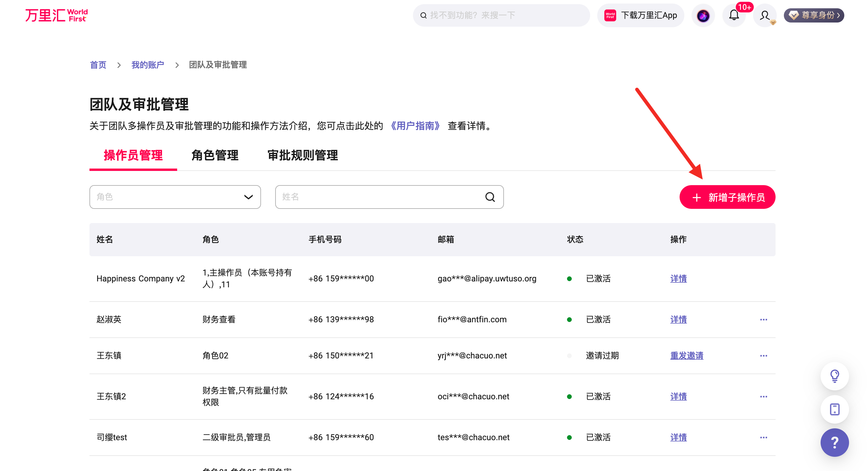Click the plus icon on 新增子操作员
868x471 pixels.
tap(696, 197)
